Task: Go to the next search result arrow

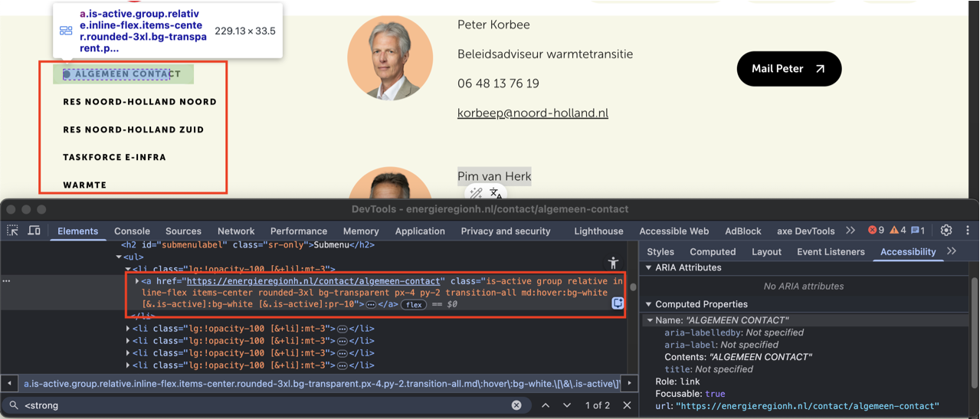Action: click(x=567, y=405)
